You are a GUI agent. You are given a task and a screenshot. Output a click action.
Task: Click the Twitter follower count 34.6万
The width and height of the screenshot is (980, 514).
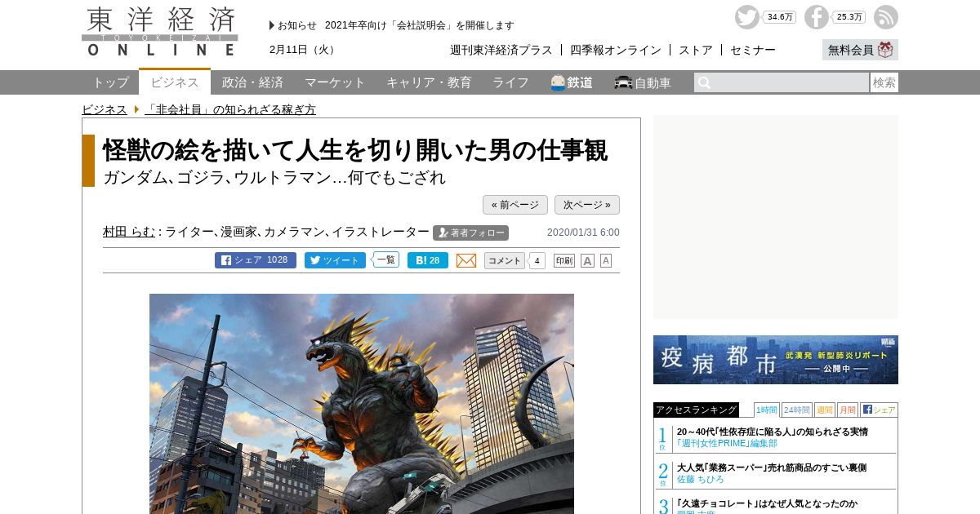[780, 17]
